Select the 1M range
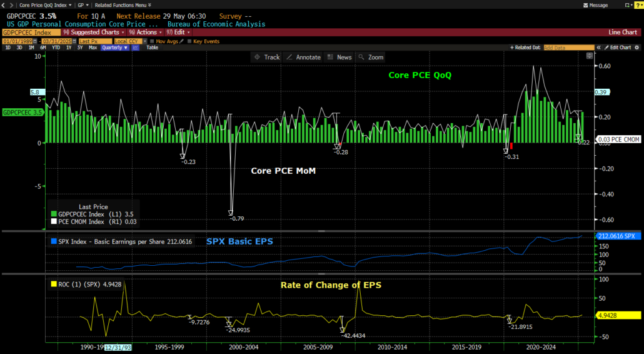 tap(31, 48)
